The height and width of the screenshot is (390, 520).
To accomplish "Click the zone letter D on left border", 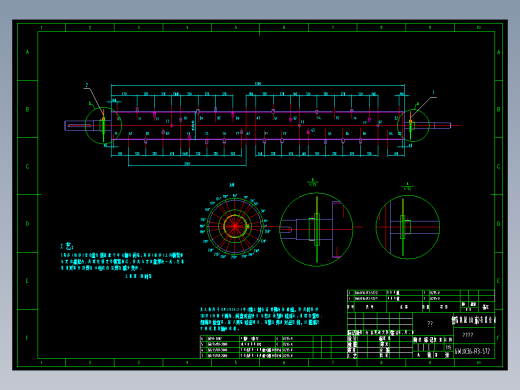I will (27, 224).
